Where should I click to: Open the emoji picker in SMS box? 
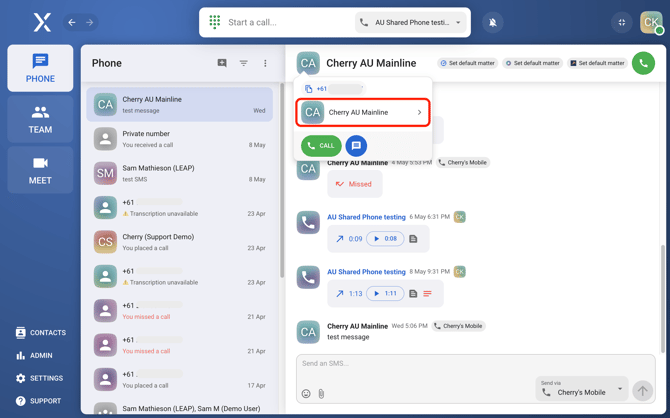[x=306, y=393]
